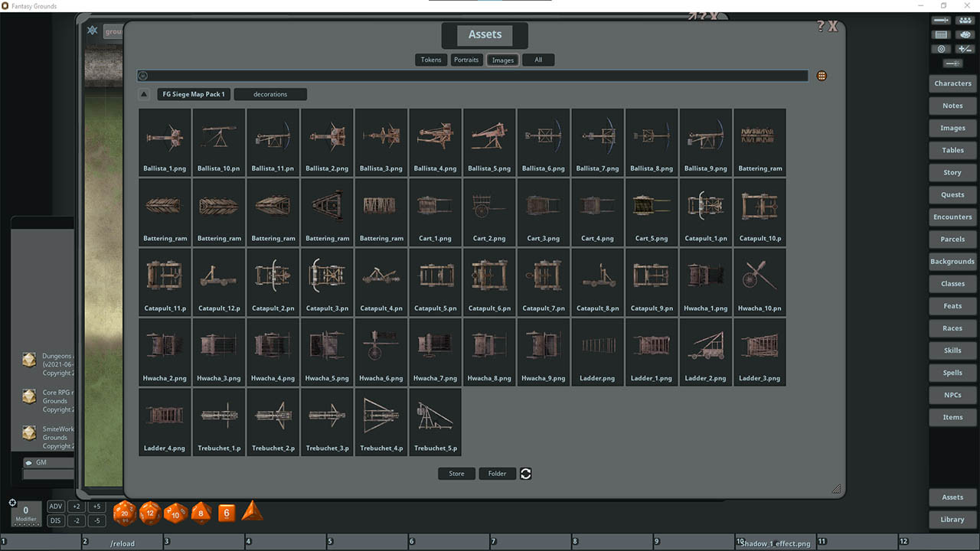980x551 pixels.
Task: Click the +/- modifiers icon
Action: [x=965, y=49]
